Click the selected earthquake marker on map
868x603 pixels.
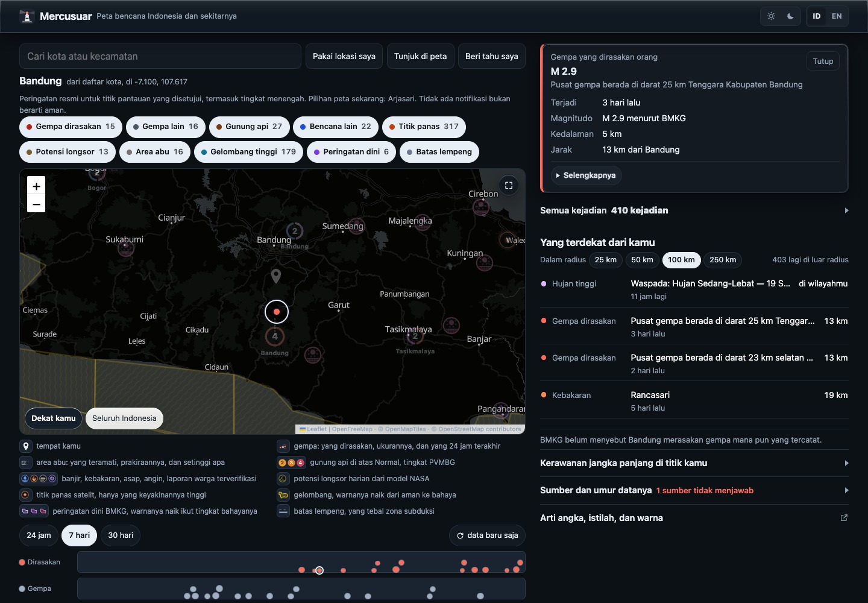point(277,312)
